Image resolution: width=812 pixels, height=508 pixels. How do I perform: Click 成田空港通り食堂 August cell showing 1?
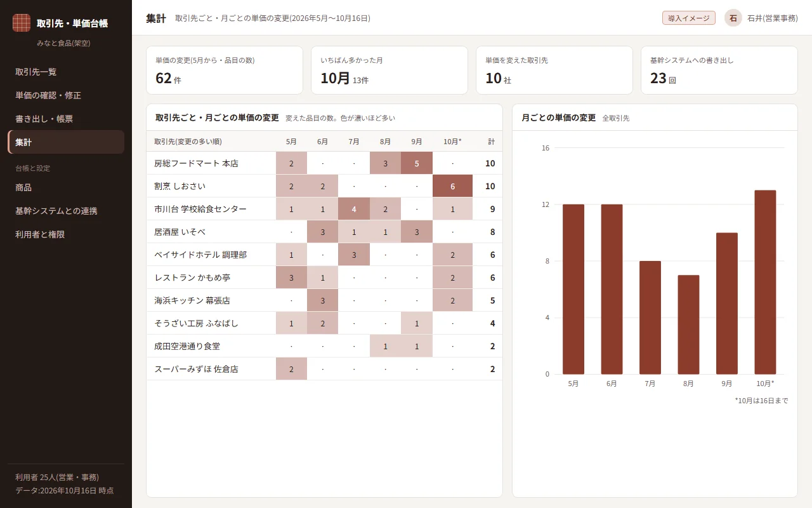point(385,346)
